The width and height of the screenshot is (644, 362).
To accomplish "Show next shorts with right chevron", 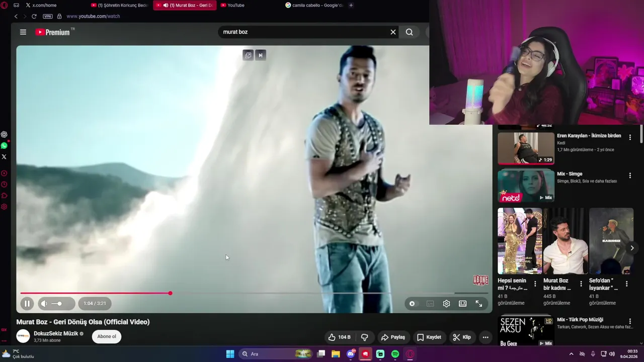I will (x=632, y=248).
